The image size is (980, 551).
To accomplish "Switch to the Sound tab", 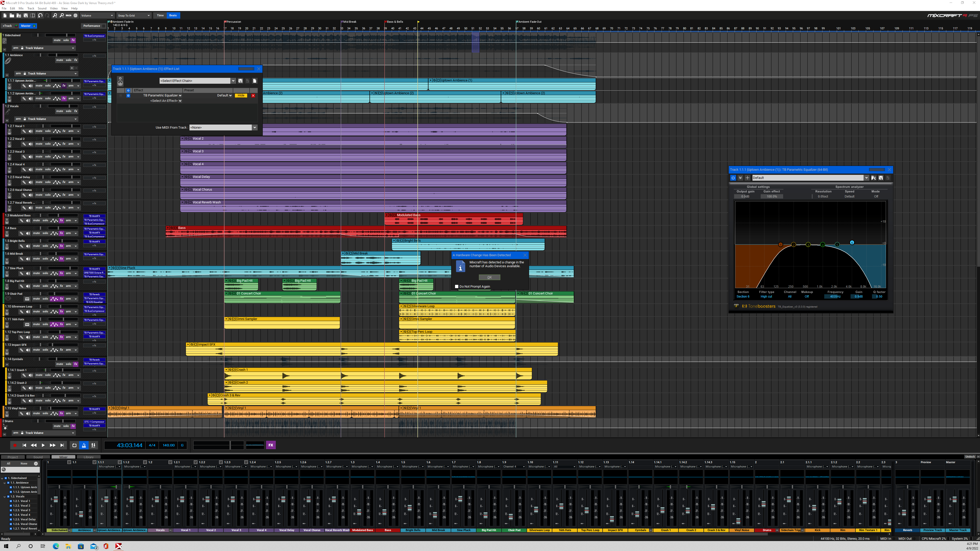I will 38,457.
